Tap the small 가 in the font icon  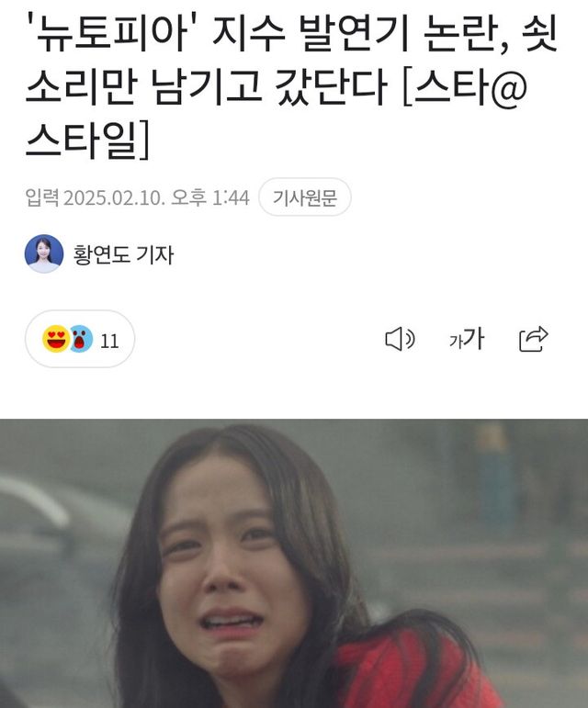(x=456, y=343)
